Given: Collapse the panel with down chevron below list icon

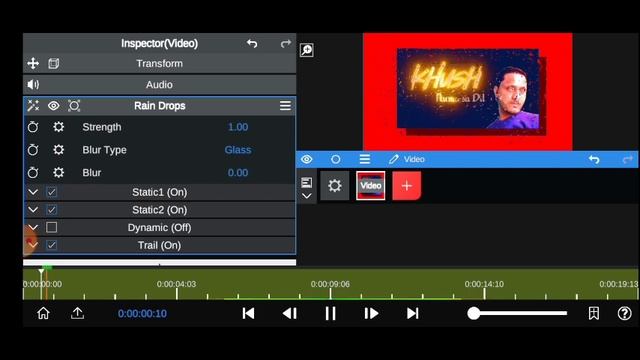Looking at the screenshot, I should 307,196.
